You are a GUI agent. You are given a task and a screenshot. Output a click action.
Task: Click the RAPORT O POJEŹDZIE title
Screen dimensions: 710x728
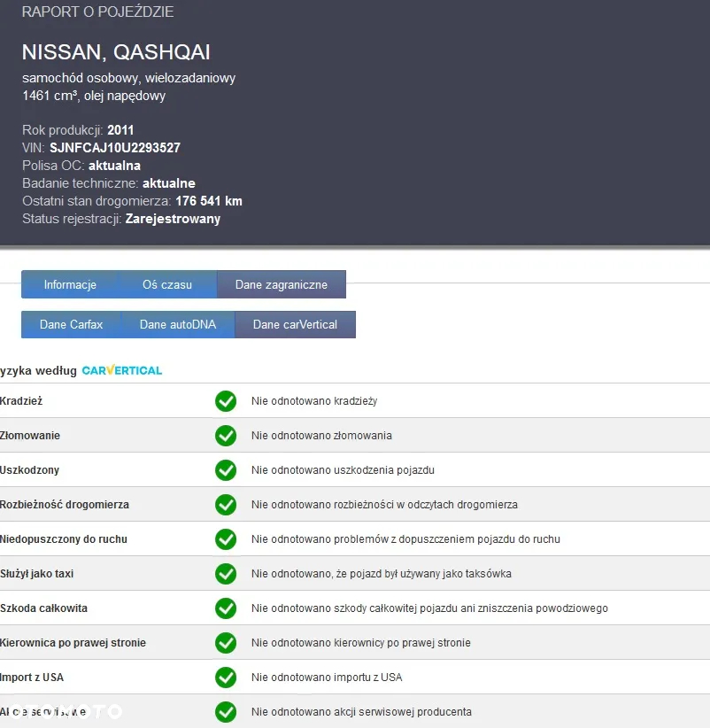[97, 12]
